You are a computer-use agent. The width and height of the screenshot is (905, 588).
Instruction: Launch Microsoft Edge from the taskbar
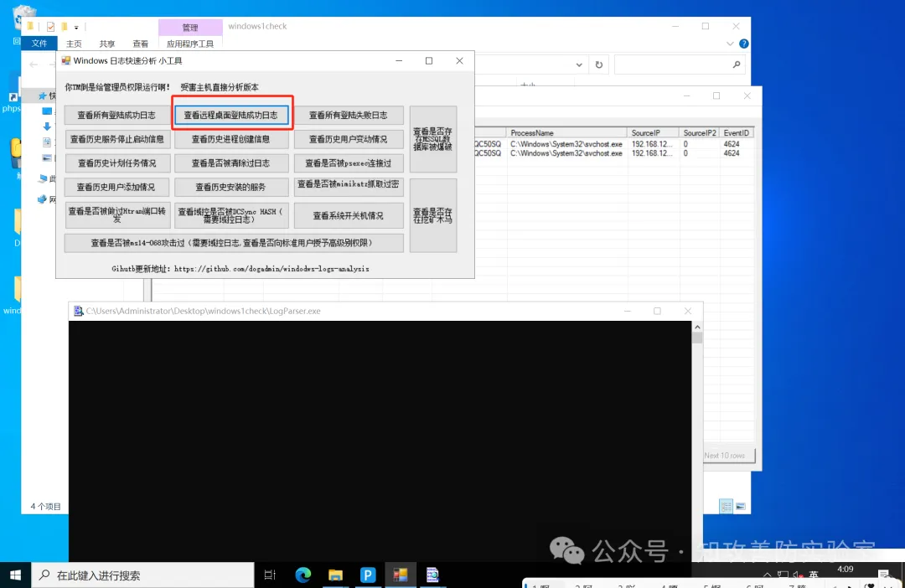tap(303, 575)
